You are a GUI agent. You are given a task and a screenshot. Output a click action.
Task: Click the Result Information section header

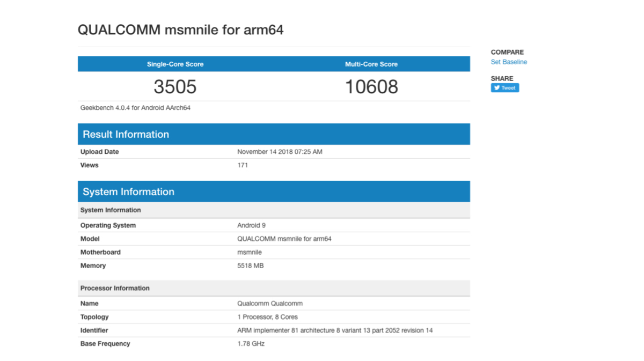126,135
